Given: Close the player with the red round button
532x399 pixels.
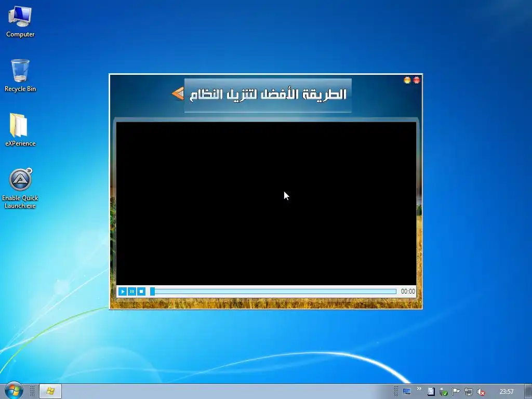Looking at the screenshot, I should [417, 80].
